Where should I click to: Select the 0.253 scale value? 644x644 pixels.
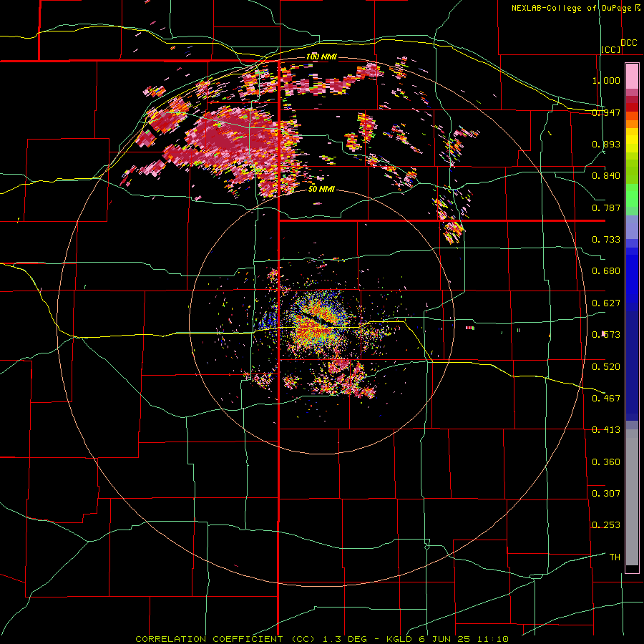click(x=606, y=525)
